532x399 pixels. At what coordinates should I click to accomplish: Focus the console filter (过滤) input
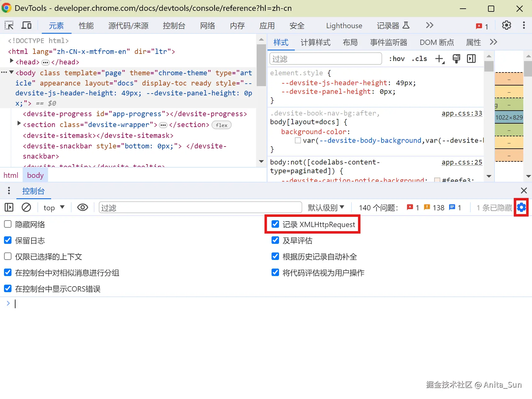200,208
